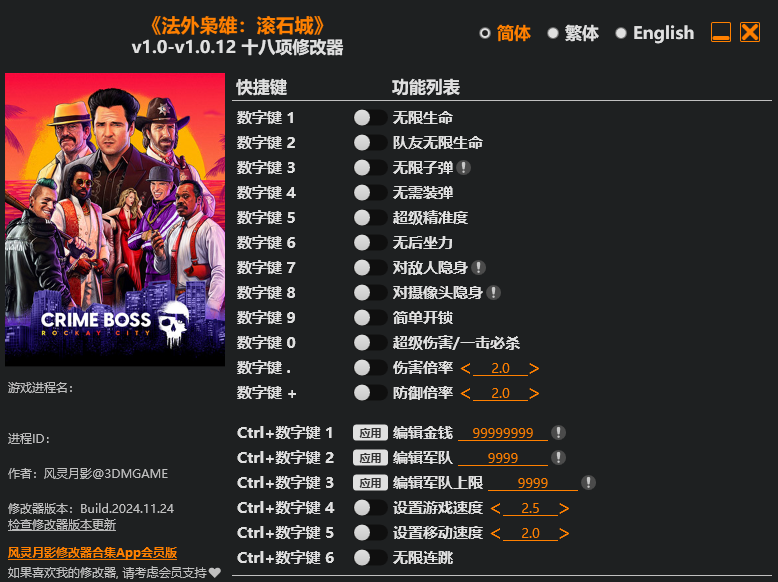Decrease 设置移动速度 with left arrow
This screenshot has width=778, height=582.
coord(495,533)
